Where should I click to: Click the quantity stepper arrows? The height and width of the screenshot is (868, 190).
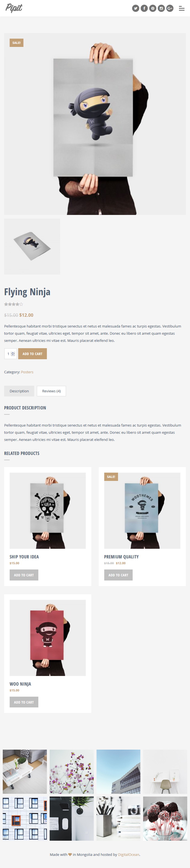point(13,354)
